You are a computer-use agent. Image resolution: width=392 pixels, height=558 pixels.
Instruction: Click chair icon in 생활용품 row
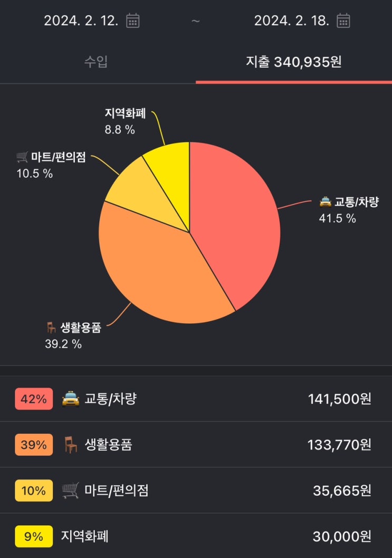[x=70, y=445]
